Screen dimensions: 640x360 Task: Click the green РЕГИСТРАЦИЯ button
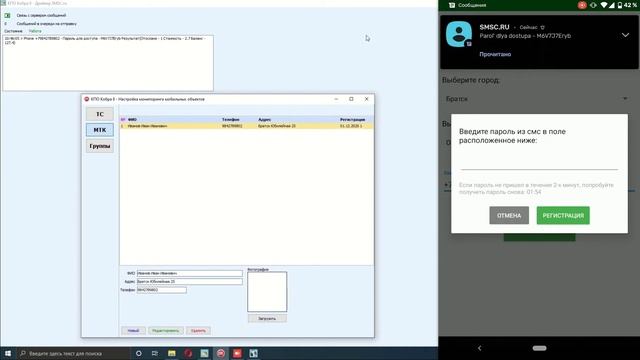[563, 216]
